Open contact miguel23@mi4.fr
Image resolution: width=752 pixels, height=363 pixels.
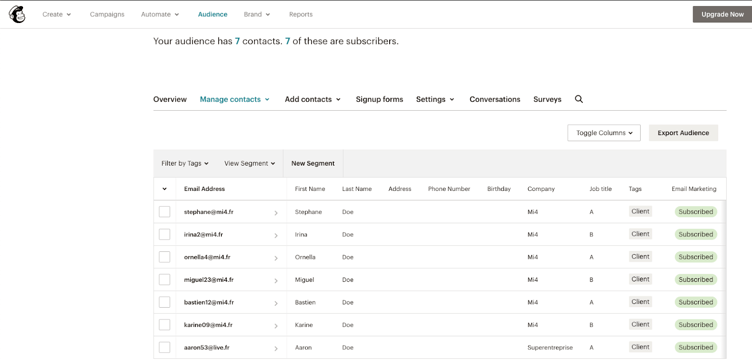pos(209,280)
